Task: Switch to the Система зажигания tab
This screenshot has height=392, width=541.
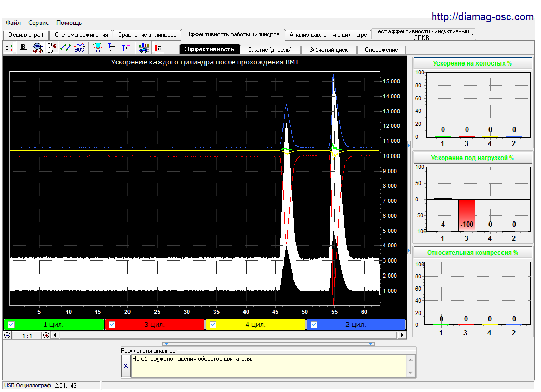Action: (81, 35)
